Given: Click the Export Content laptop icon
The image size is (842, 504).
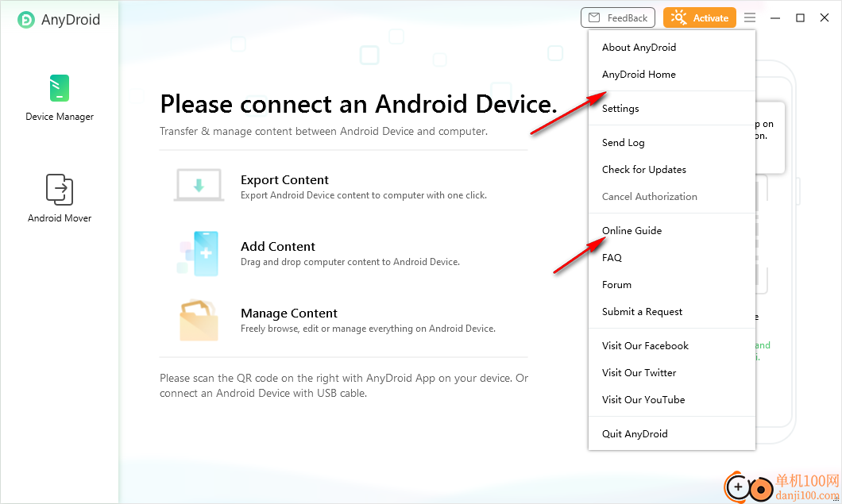Looking at the screenshot, I should click(199, 185).
